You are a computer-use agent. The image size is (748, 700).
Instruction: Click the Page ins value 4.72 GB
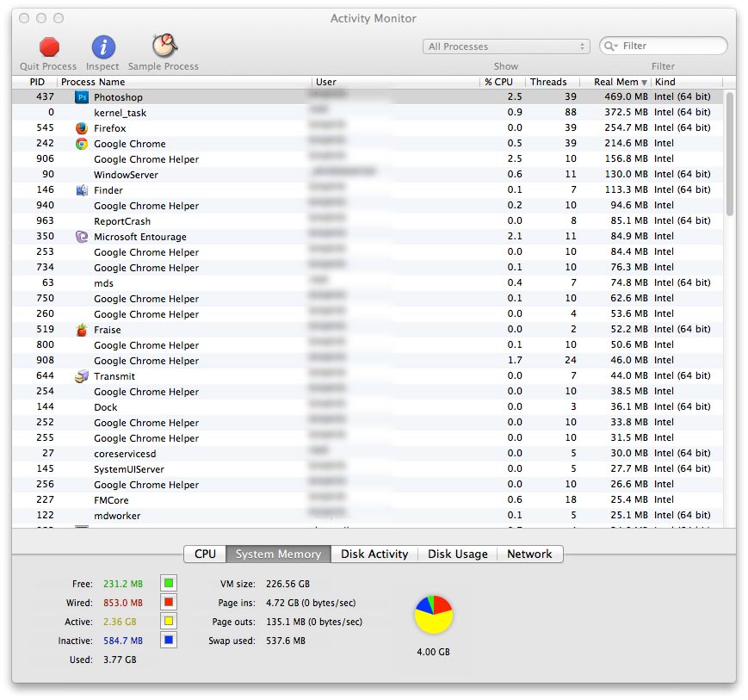click(311, 603)
